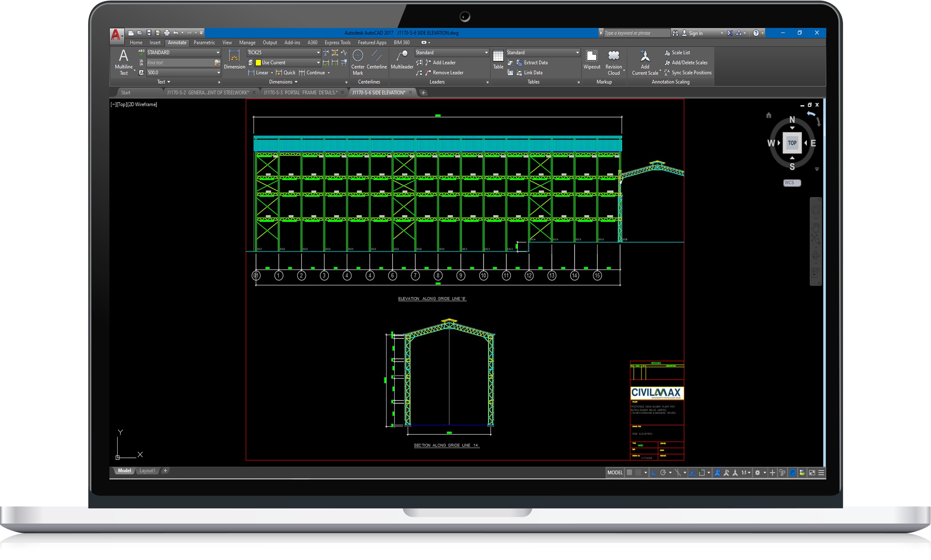
Task: Click the yellow Use Current color swatch
Action: click(258, 62)
